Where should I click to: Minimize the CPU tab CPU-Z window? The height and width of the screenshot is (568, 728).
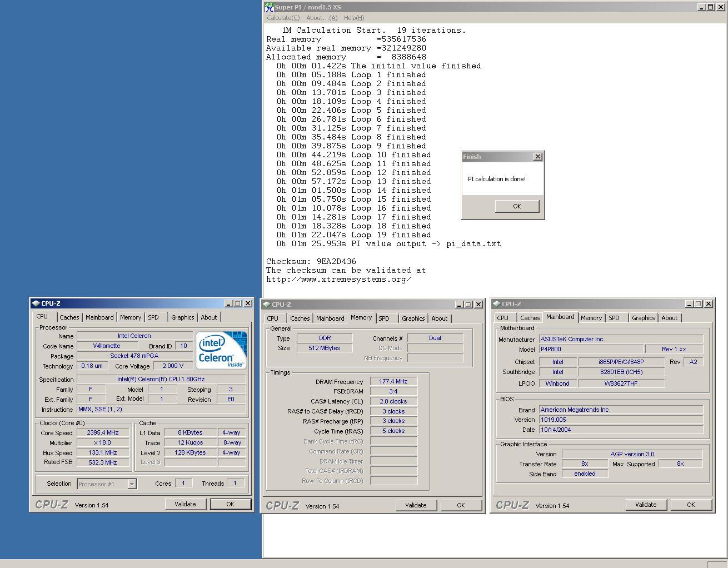[228, 303]
